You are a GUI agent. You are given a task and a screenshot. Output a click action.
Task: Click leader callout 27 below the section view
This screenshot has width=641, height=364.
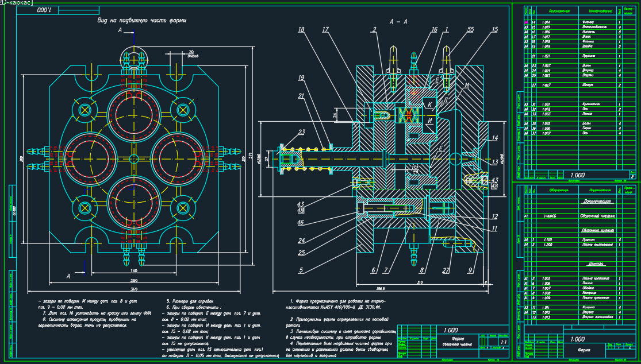pyautogui.click(x=447, y=270)
